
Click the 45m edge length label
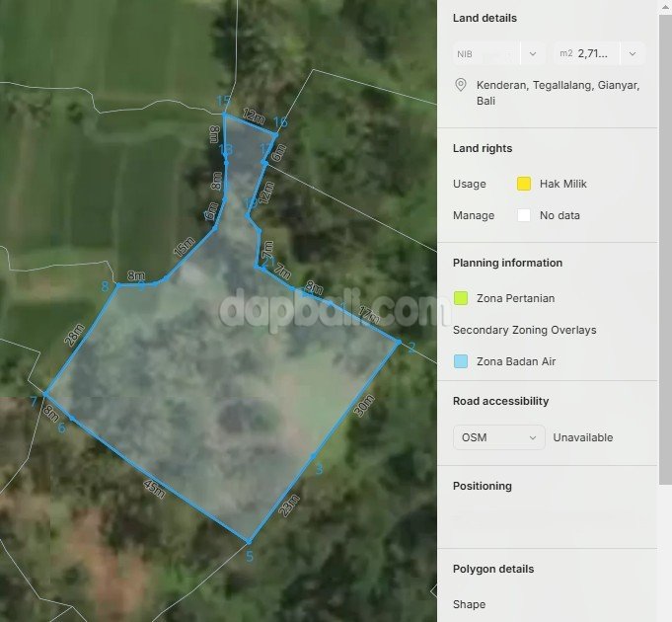pos(154,490)
